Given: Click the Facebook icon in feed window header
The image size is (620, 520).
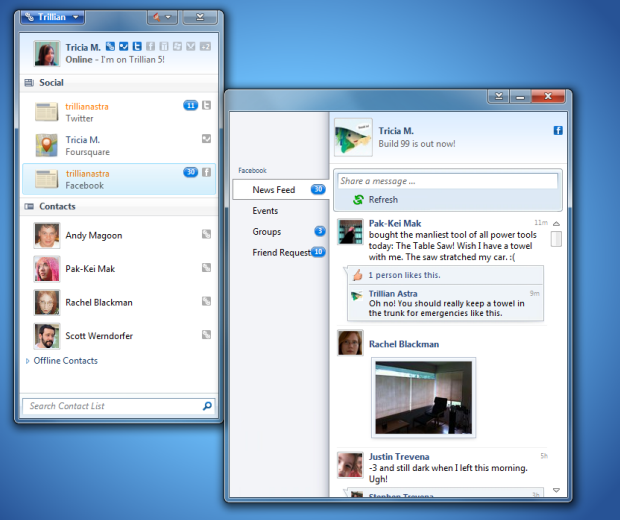Looking at the screenshot, I should click(x=558, y=130).
